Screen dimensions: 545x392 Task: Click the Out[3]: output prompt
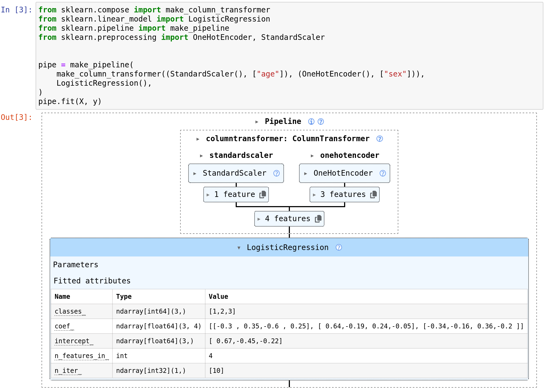point(16,117)
